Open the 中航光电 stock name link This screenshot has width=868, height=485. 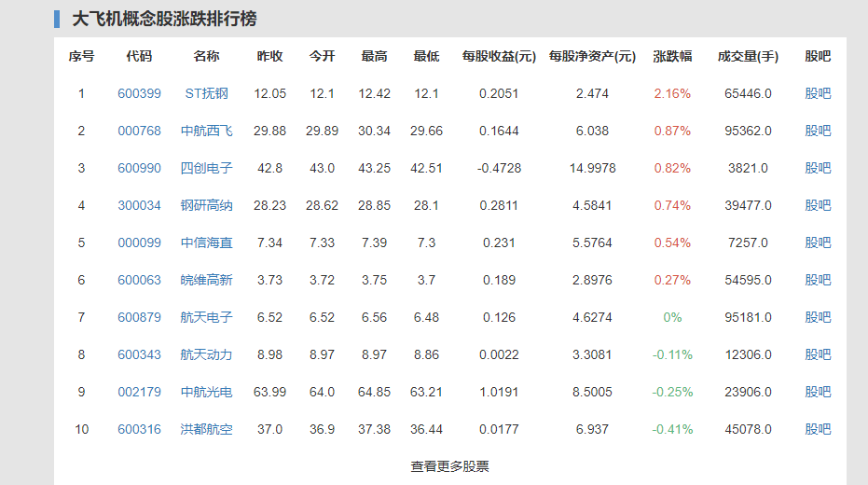point(206,392)
